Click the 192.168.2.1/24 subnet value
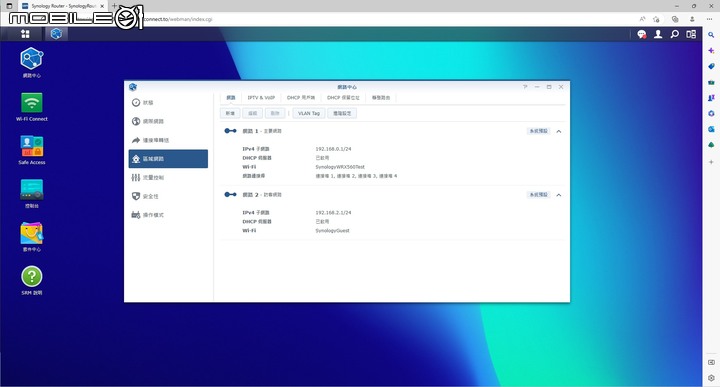 click(333, 213)
